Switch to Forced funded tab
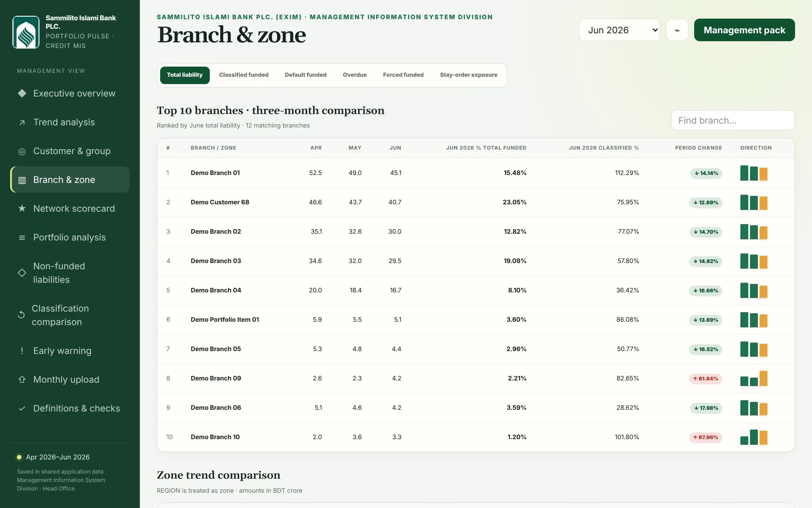This screenshot has width=812, height=508. click(403, 75)
